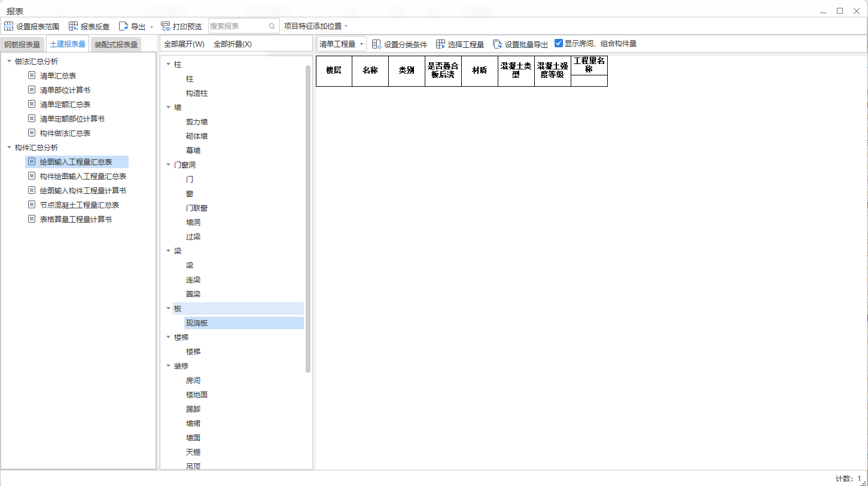Switch to 装配式报表量 tab
868x486 pixels.
click(116, 44)
